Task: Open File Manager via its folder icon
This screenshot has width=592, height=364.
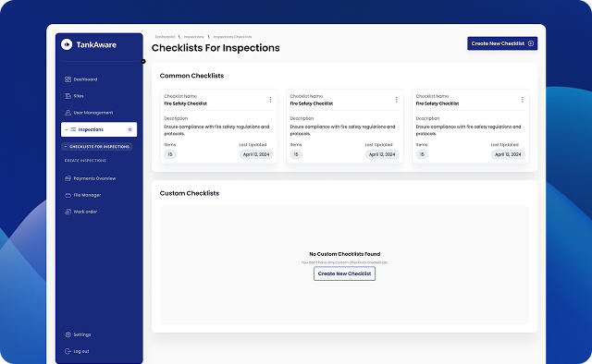Action: (x=68, y=195)
